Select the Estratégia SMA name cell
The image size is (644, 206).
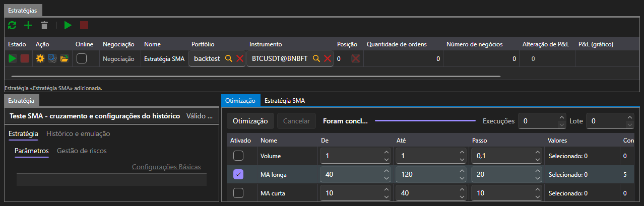[164, 59]
